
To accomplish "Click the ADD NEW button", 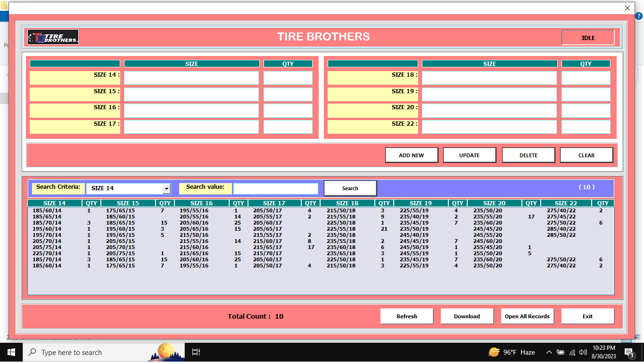I will click(x=411, y=155).
